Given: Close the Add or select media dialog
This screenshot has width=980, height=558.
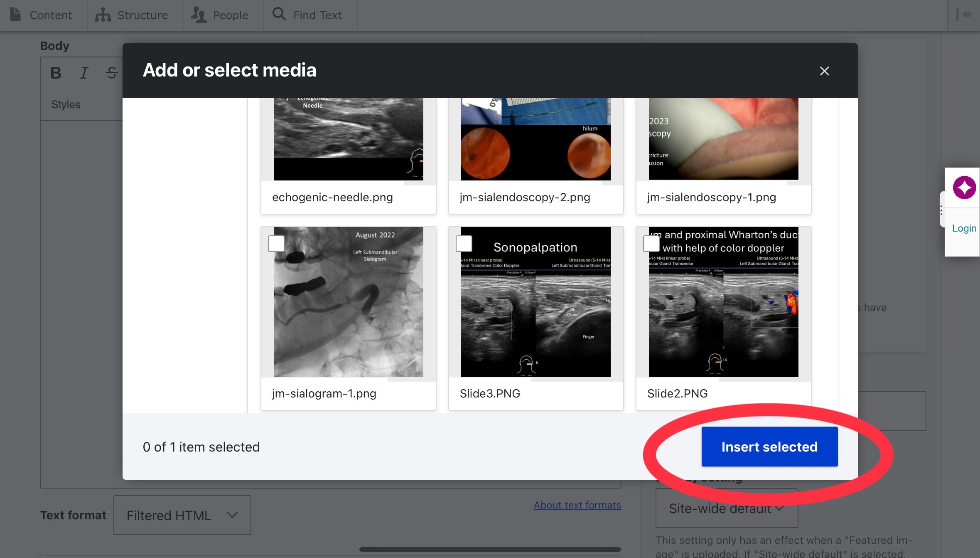Looking at the screenshot, I should [824, 71].
